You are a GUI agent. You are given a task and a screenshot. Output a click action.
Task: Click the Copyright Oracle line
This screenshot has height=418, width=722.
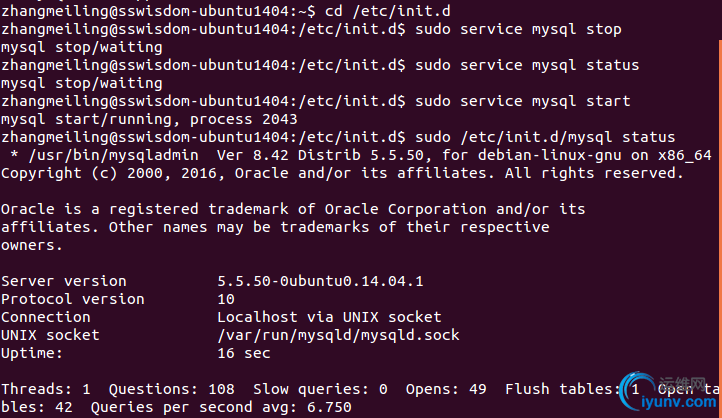point(342,174)
